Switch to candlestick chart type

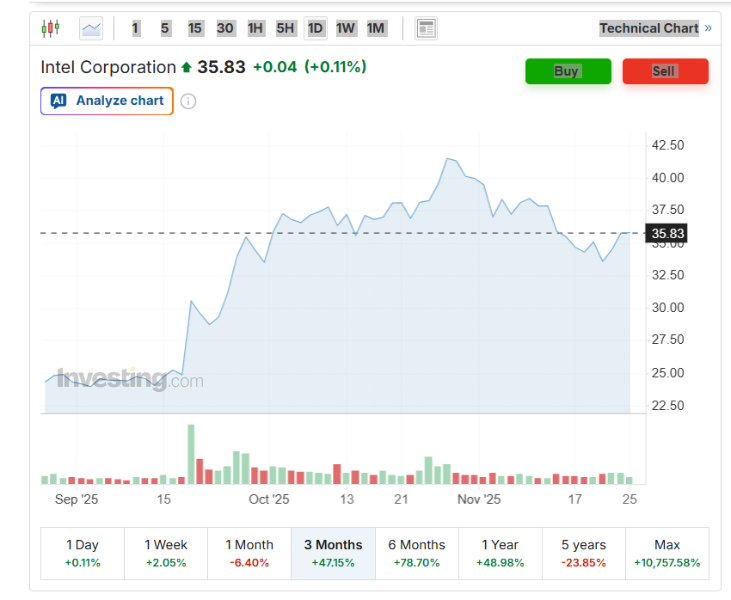click(51, 28)
